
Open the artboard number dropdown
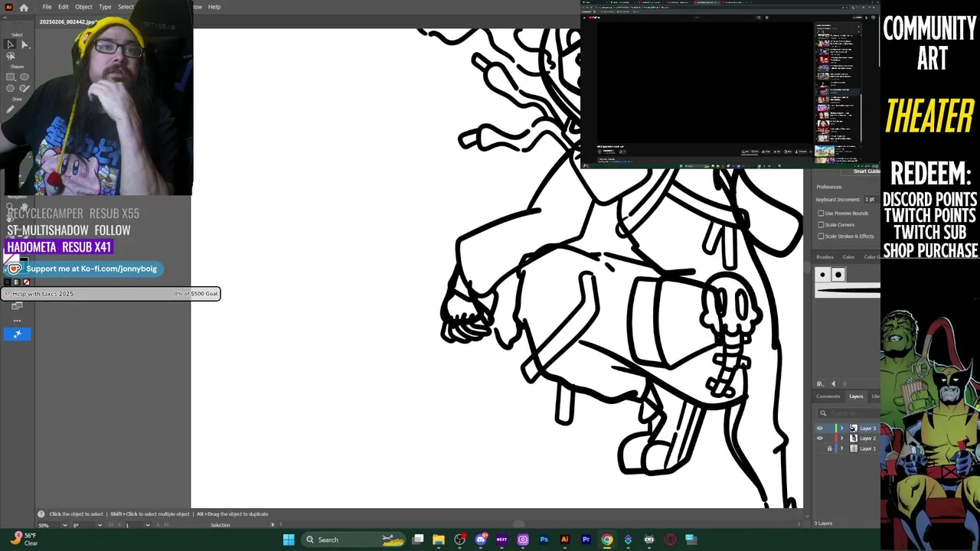(x=148, y=525)
